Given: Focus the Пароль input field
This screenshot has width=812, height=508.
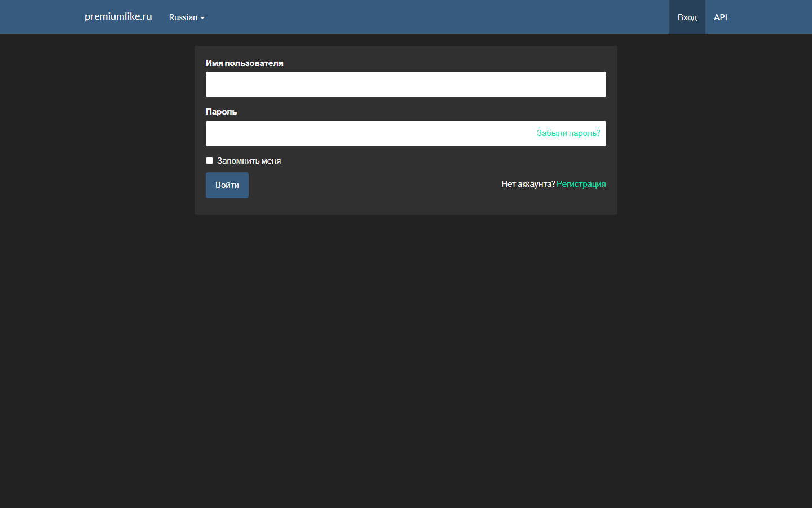Looking at the screenshot, I should pyautogui.click(x=367, y=134).
